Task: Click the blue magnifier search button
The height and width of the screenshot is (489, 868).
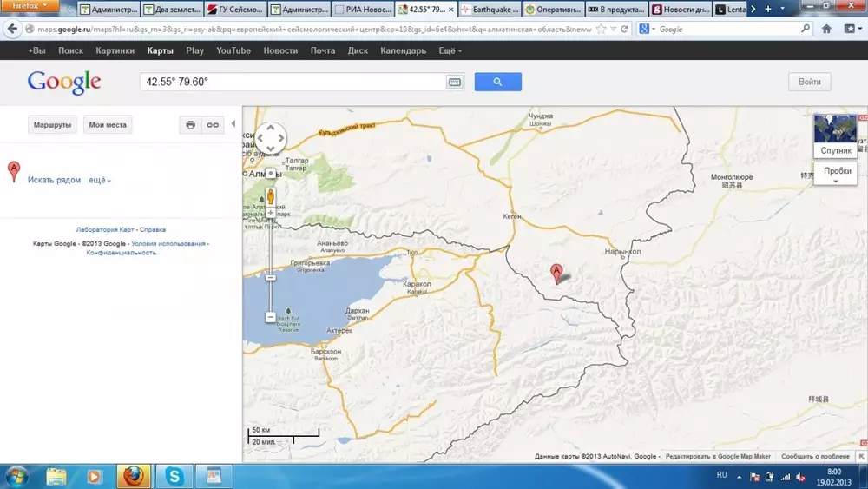Action: click(497, 82)
